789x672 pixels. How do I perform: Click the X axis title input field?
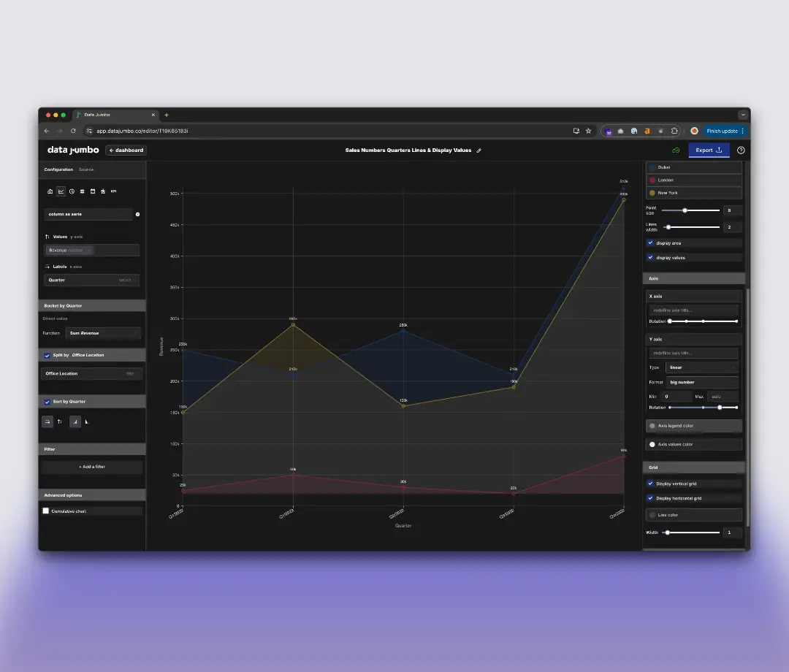tap(694, 310)
